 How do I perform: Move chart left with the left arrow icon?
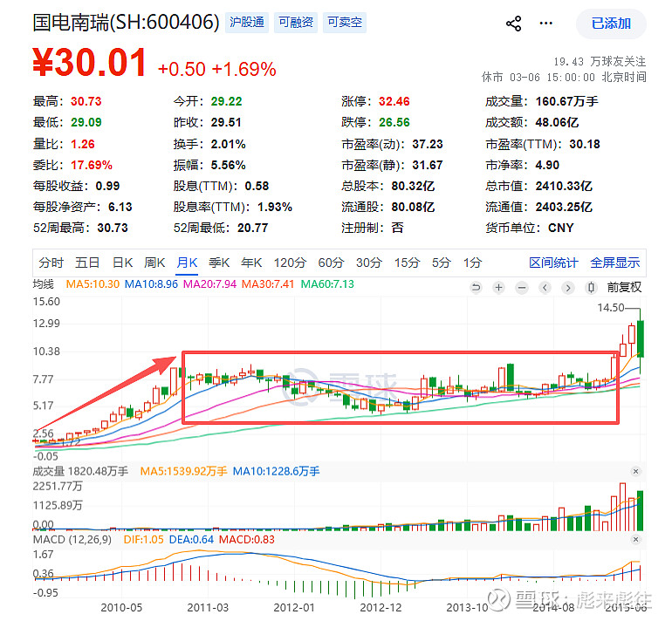tap(545, 287)
